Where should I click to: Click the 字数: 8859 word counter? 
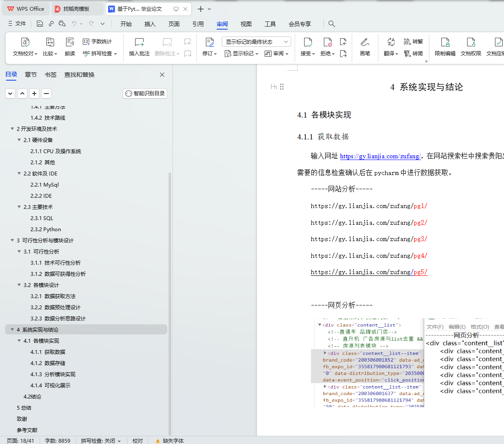[x=57, y=441]
